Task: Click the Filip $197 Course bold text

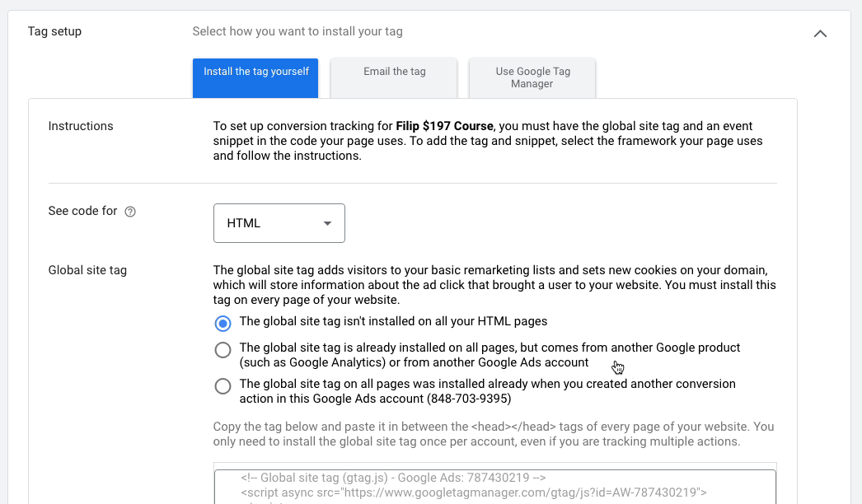Action: (444, 127)
